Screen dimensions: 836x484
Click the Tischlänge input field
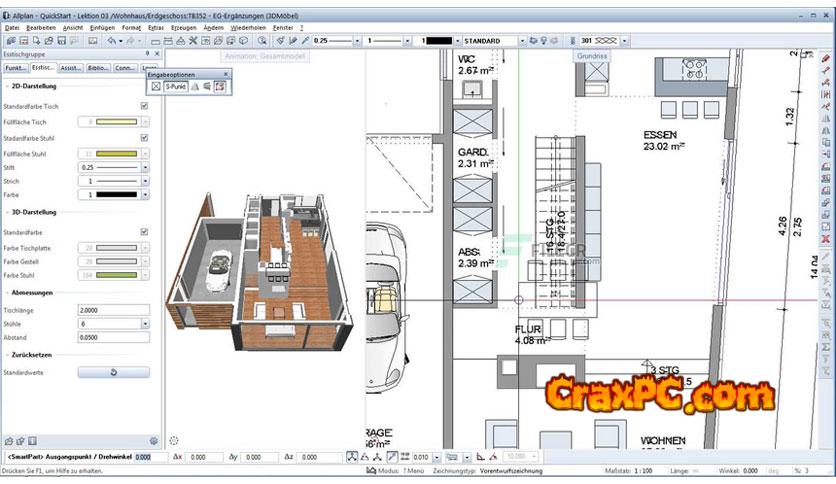click(x=113, y=310)
